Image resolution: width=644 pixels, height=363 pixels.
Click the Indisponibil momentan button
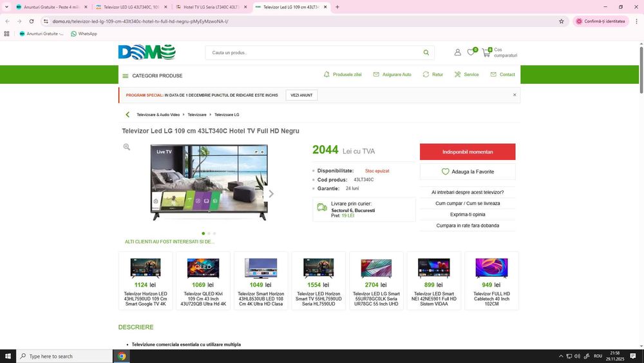(468, 152)
